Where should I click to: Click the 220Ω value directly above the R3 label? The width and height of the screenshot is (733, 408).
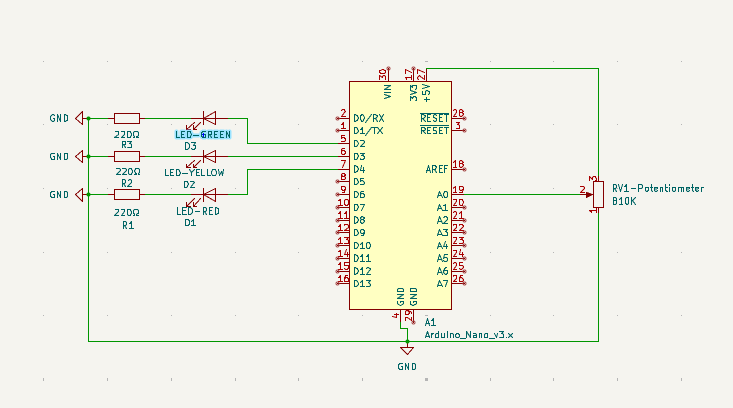127,135
